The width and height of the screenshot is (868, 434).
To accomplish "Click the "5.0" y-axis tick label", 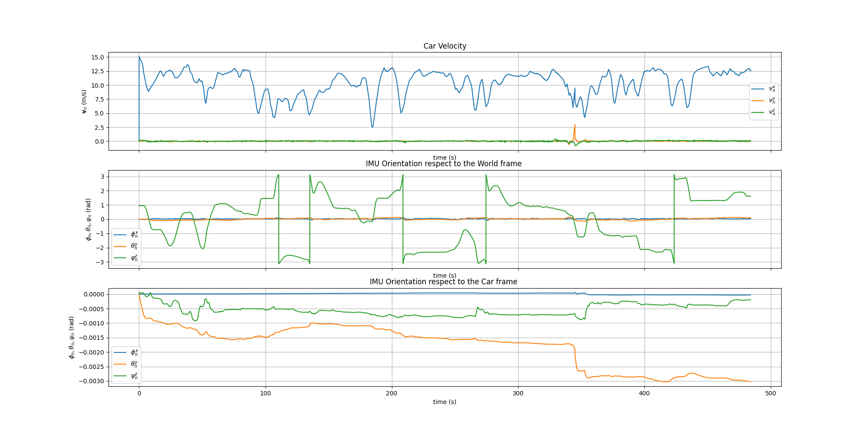I will click(x=99, y=113).
